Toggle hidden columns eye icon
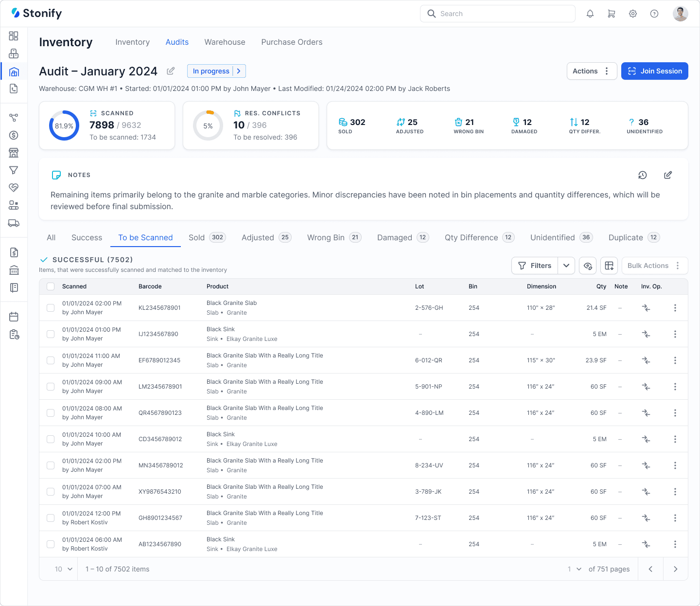The height and width of the screenshot is (606, 700). (x=588, y=266)
